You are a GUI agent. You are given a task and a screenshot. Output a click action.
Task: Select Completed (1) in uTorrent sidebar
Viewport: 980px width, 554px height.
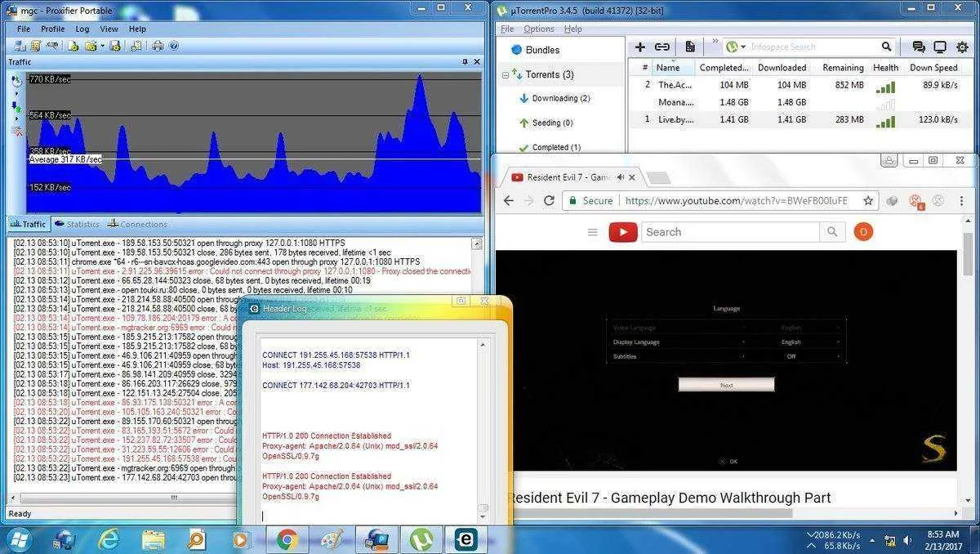point(549,147)
